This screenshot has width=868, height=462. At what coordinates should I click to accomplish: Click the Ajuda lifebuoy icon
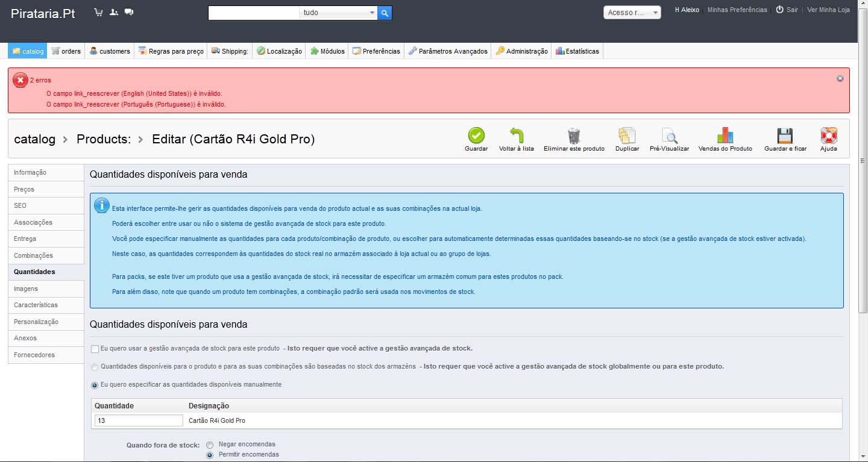point(829,135)
